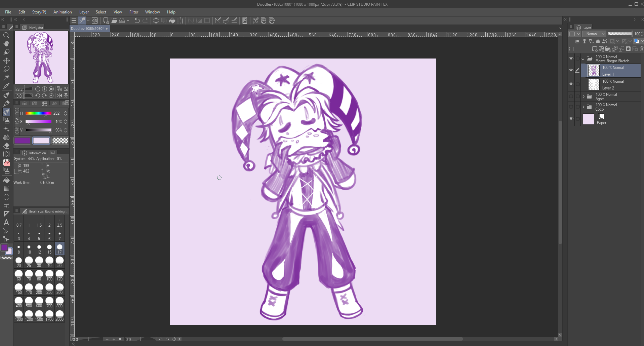Screen dimensions: 644x346
Task: Open the Normal blending mode dropdown
Action: click(x=594, y=34)
